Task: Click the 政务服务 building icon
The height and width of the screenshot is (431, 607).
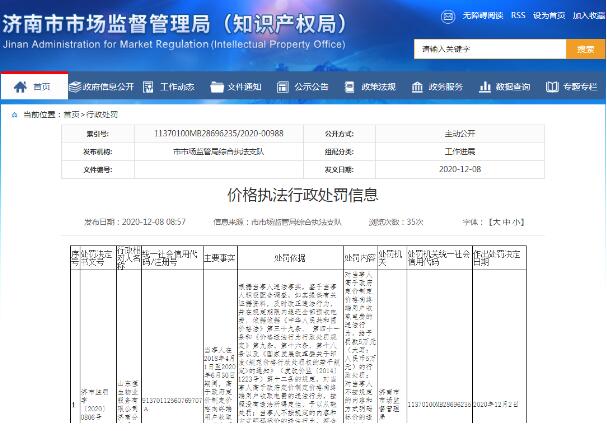Action: [419, 87]
